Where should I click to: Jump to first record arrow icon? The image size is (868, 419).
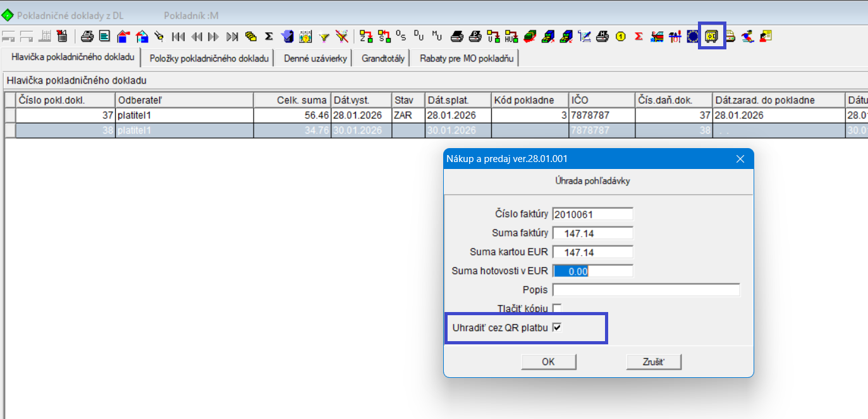(178, 36)
